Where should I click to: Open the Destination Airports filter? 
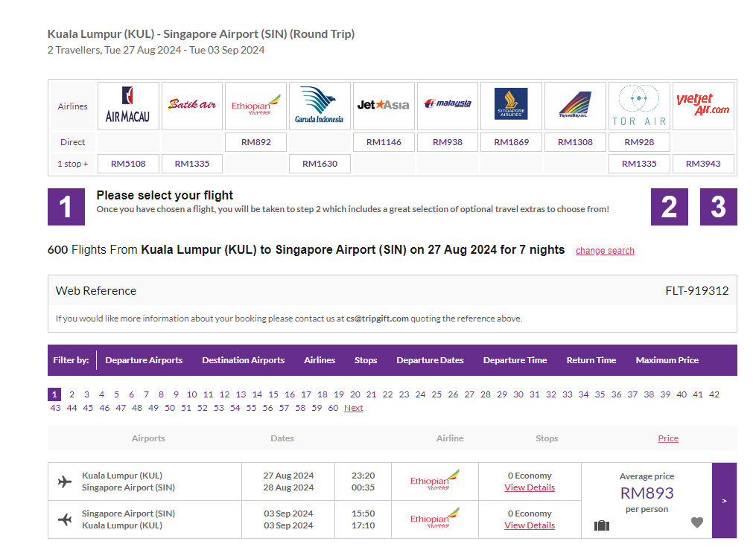click(243, 360)
